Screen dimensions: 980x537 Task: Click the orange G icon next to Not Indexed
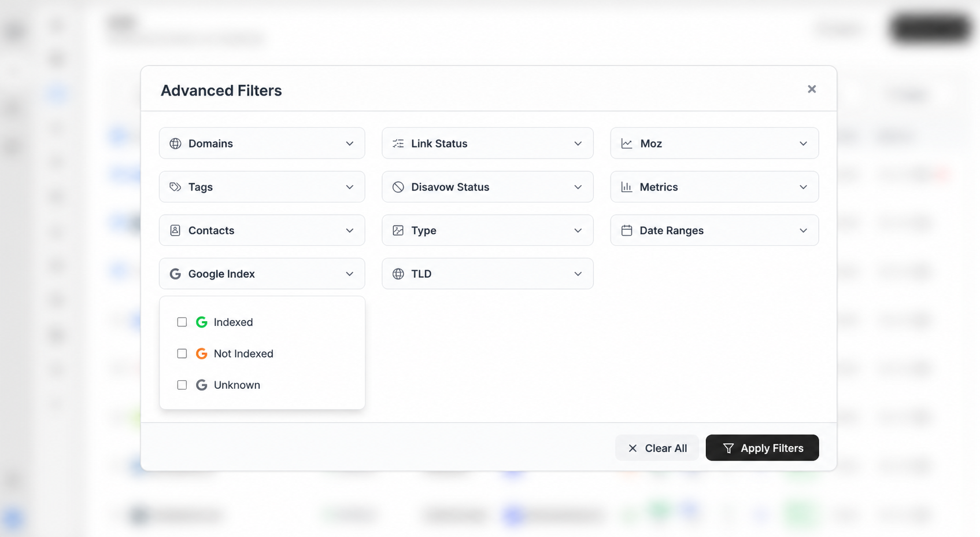(201, 354)
